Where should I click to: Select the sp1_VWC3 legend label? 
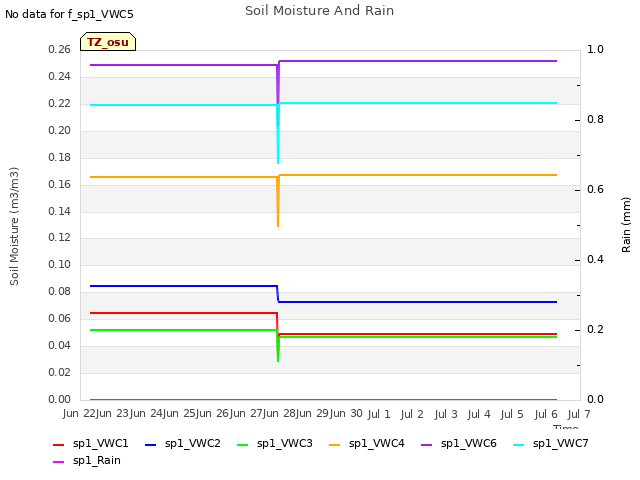[x=284, y=444]
